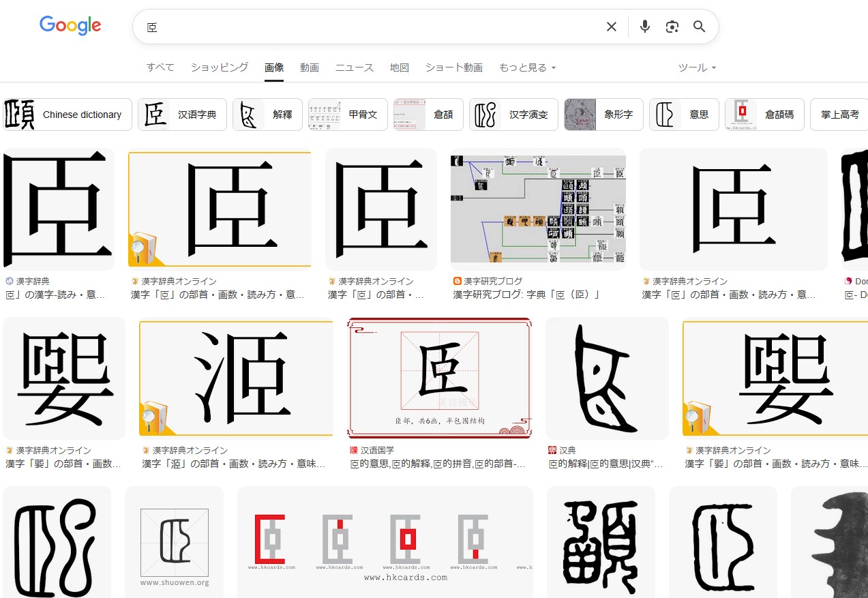
Task: Select the 倉頡碼 filter chip
Action: (x=764, y=115)
